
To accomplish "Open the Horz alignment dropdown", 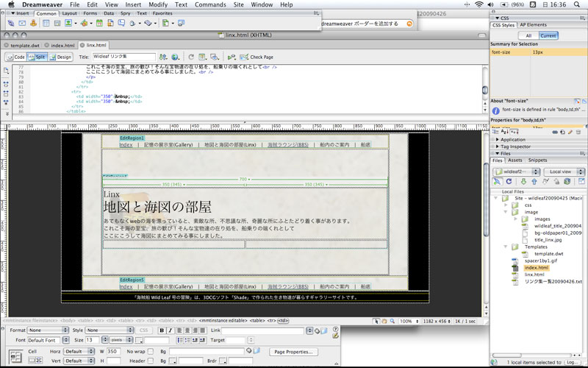I will click(x=79, y=352).
